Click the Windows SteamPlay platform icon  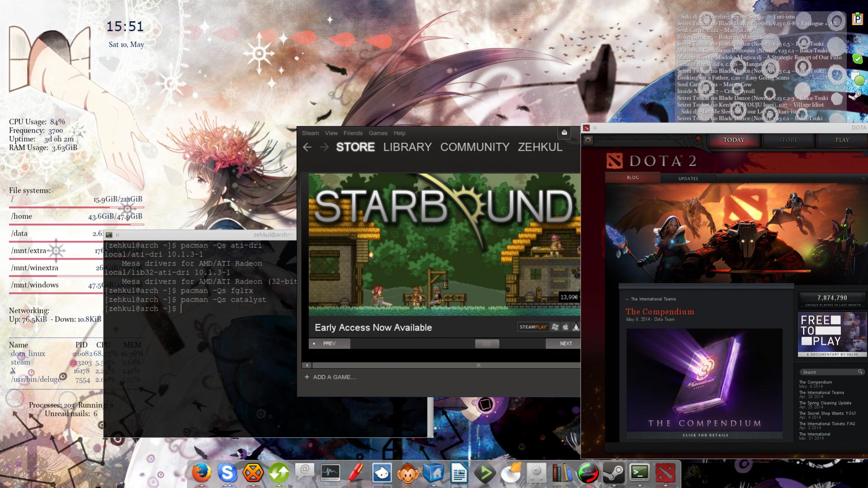pos(555,327)
